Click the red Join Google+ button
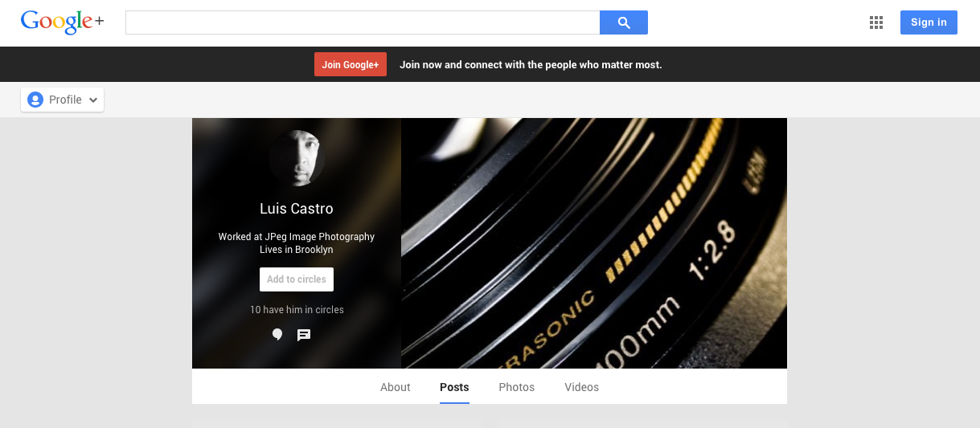 [350, 65]
